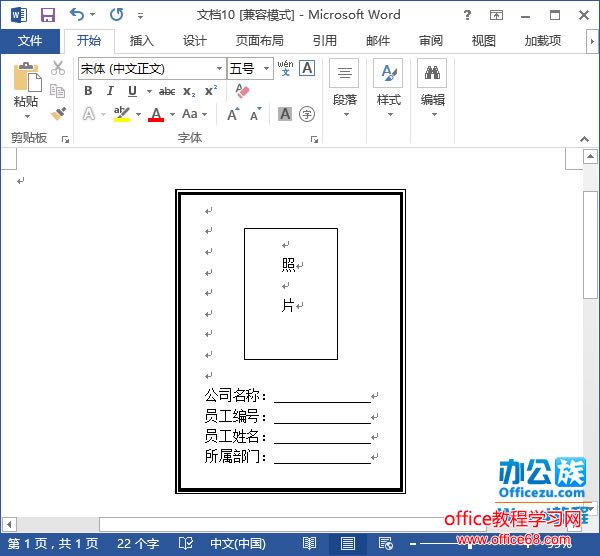The height and width of the screenshot is (556, 600).
Task: Undo the last action
Action: 77,15
